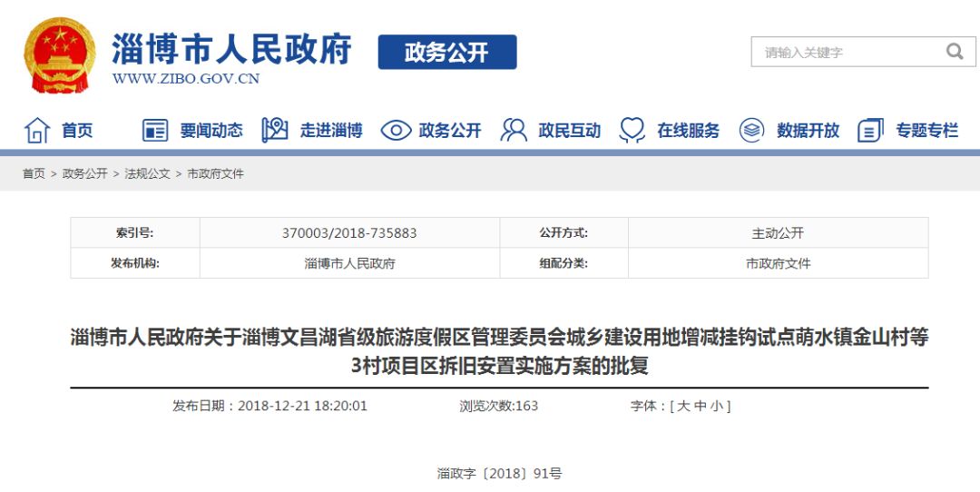Set font size to 小
This screenshot has height=492, width=980.
click(716, 406)
